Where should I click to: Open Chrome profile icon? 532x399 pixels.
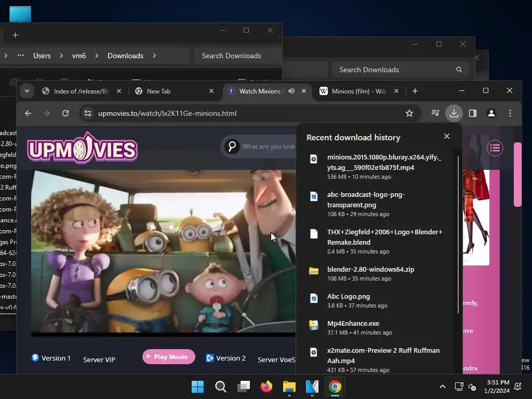click(491, 113)
